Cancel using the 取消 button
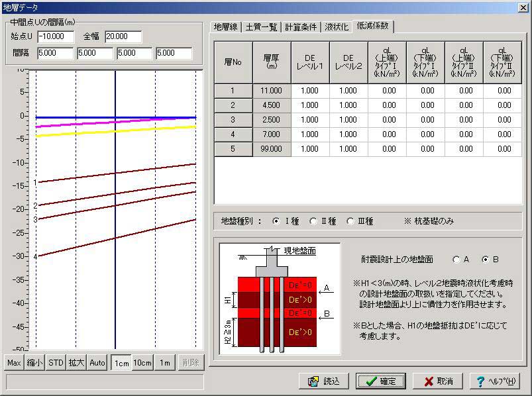The width and height of the screenshot is (532, 396). pos(438,381)
